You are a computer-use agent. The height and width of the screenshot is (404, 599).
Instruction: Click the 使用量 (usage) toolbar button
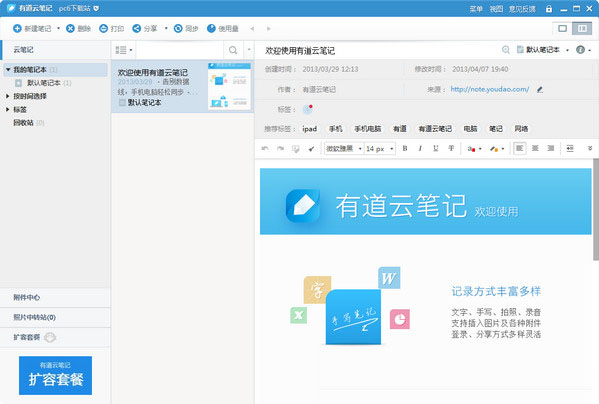coord(223,29)
